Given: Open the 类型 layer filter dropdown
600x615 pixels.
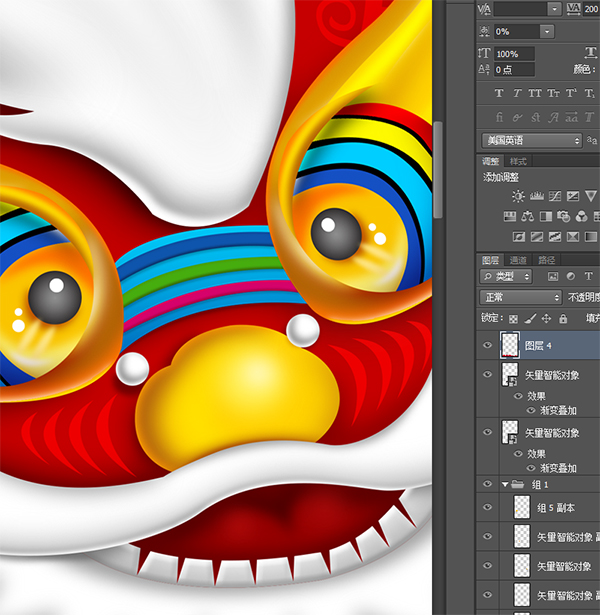Looking at the screenshot, I should (x=505, y=277).
